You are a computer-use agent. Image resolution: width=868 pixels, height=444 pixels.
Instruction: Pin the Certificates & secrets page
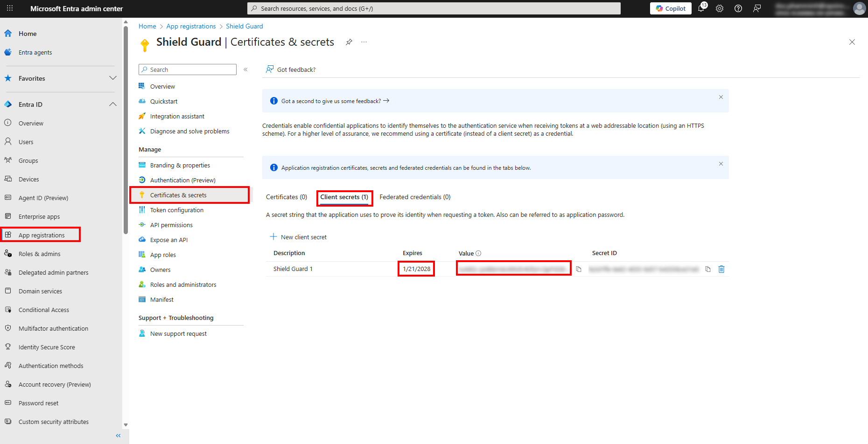(x=349, y=42)
